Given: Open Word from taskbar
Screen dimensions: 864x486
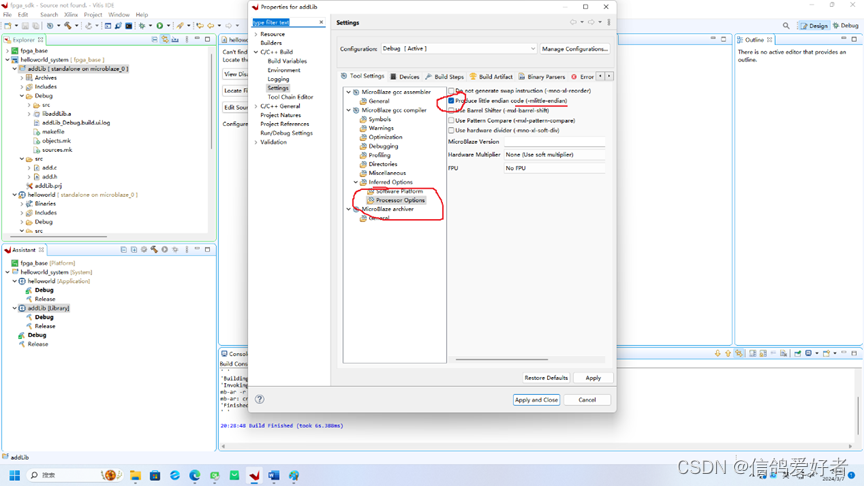Looking at the screenshot, I should click(274, 475).
